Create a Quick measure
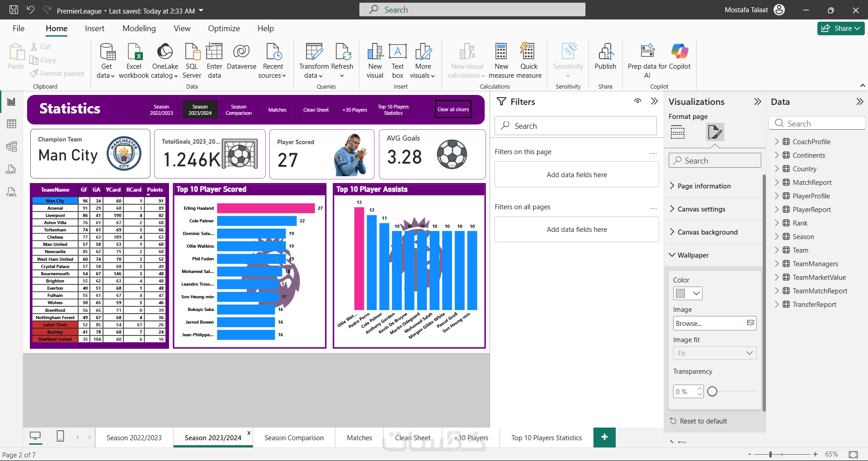Viewport: 868px width, 461px height. [529, 61]
